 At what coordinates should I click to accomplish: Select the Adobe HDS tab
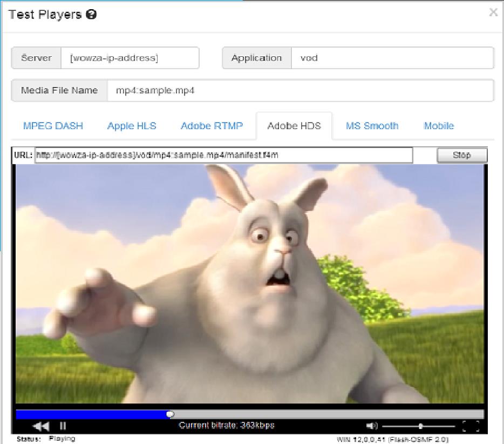(x=294, y=126)
